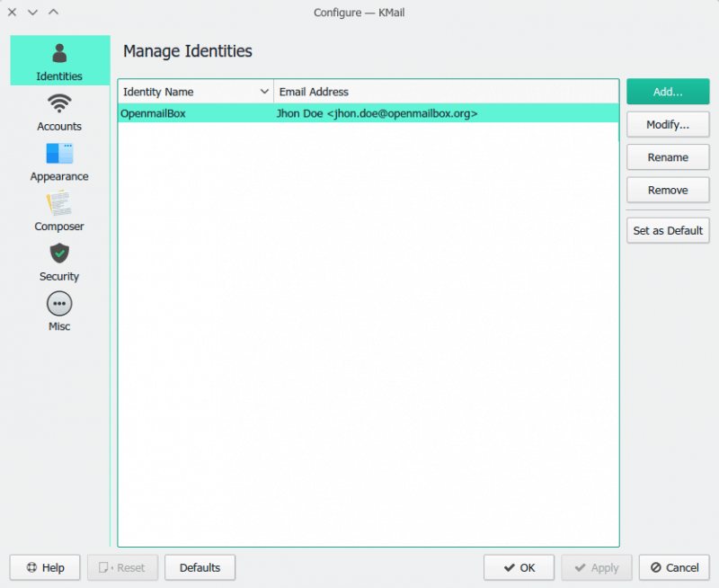The image size is (719, 588).
Task: Select the Misc sidebar icon
Action: pos(58,312)
